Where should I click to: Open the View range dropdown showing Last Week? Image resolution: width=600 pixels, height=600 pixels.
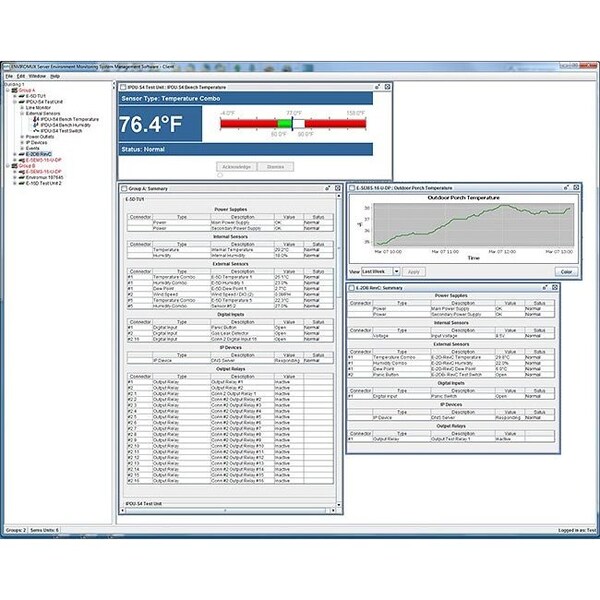tap(380, 271)
